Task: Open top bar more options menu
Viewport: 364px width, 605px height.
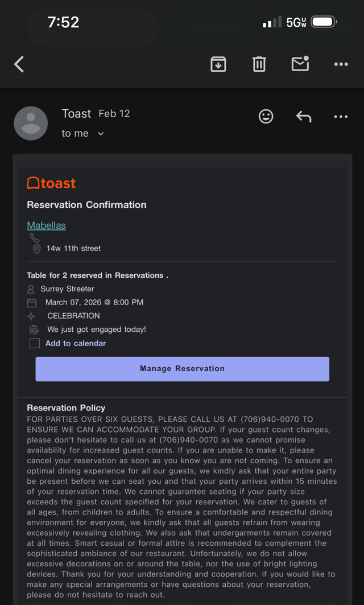Action: [x=341, y=64]
